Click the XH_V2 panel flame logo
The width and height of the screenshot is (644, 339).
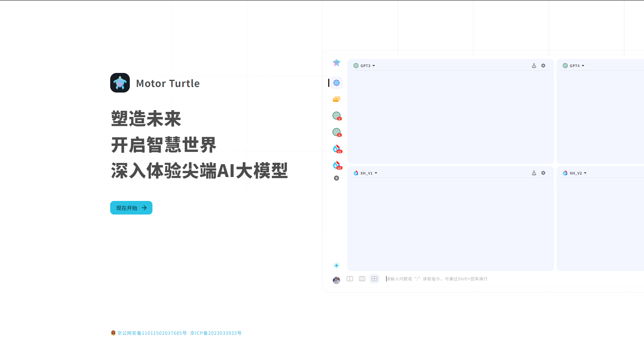(565, 173)
